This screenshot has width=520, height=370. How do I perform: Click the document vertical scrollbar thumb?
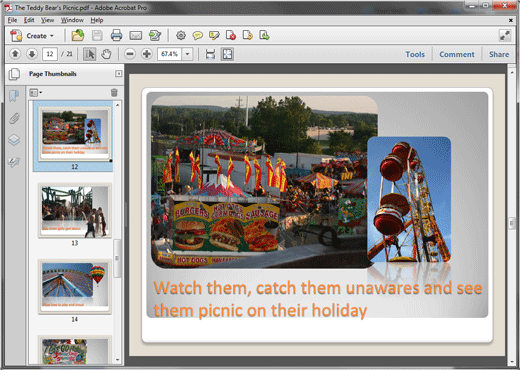tap(512, 223)
